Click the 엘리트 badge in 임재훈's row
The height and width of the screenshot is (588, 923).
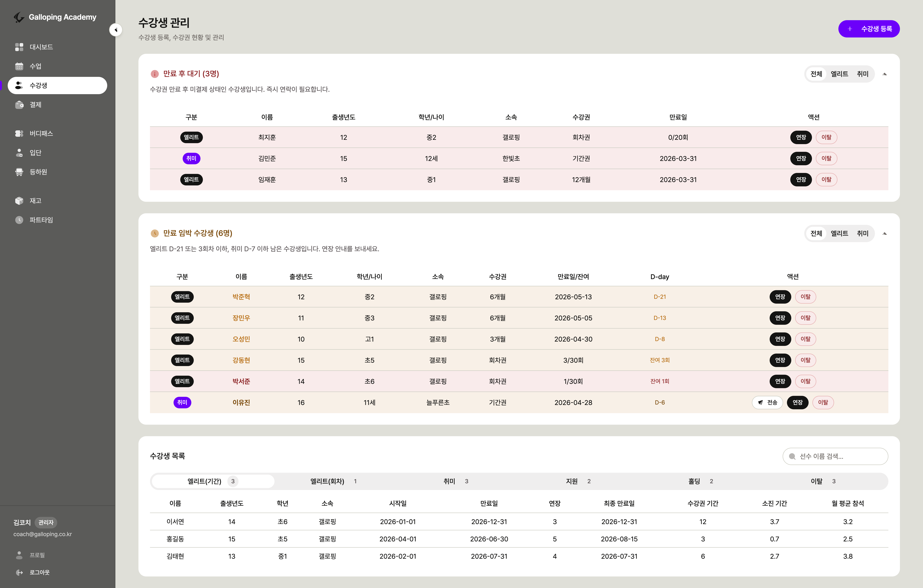pyautogui.click(x=191, y=179)
